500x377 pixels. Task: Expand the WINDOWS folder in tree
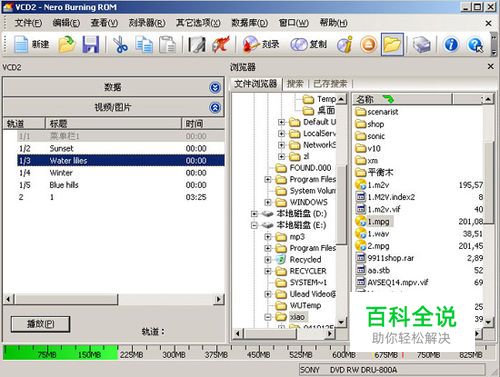tap(268, 202)
